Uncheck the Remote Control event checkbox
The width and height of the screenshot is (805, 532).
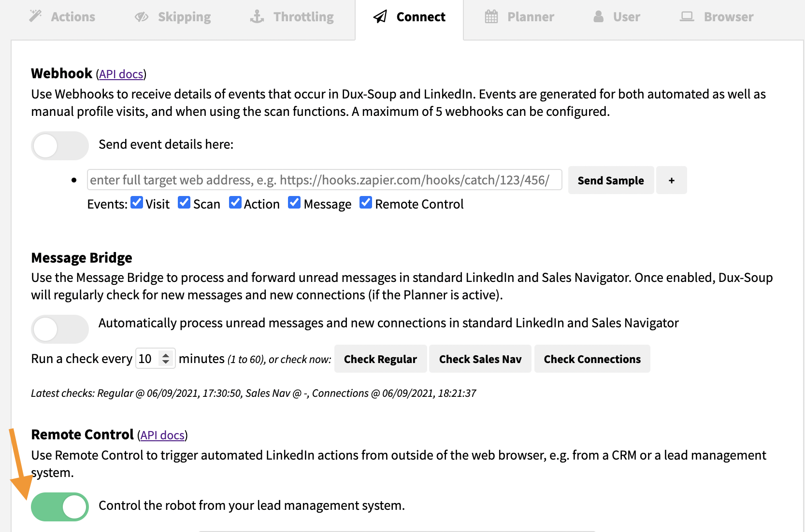(x=366, y=203)
